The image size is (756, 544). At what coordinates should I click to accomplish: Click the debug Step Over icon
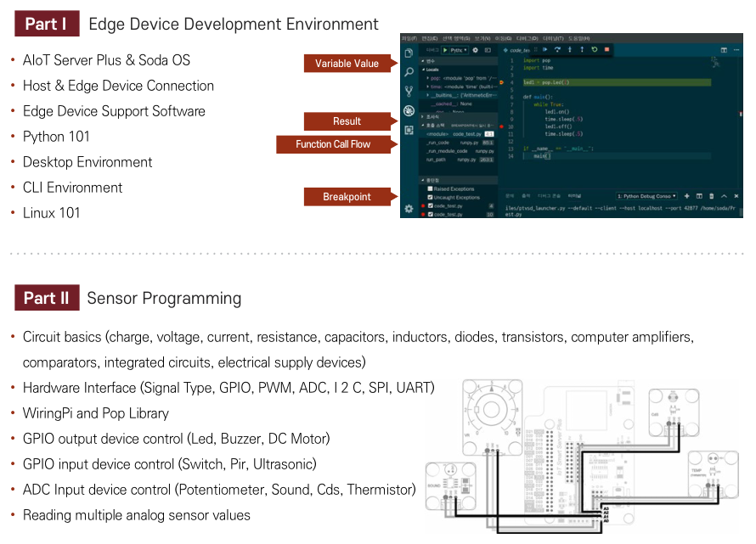[557, 49]
